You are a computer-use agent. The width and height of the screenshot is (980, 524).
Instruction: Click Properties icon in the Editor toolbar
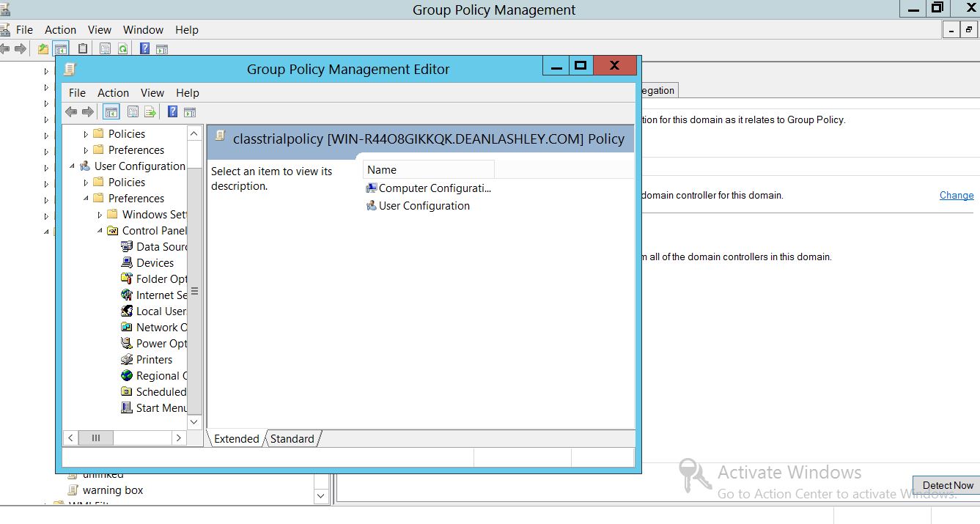(x=133, y=112)
